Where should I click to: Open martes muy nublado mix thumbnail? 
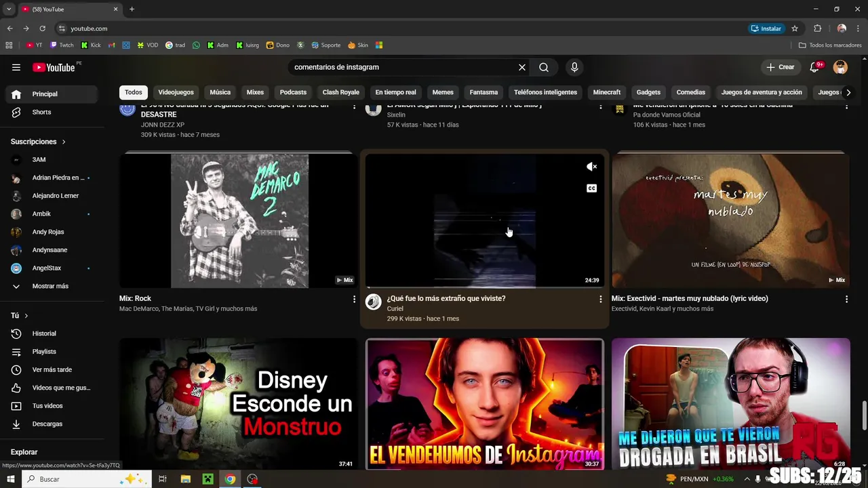point(731,221)
